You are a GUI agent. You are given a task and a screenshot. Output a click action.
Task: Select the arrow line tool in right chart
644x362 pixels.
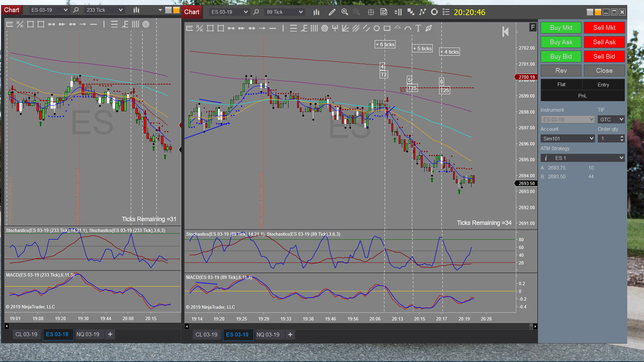[x=262, y=28]
